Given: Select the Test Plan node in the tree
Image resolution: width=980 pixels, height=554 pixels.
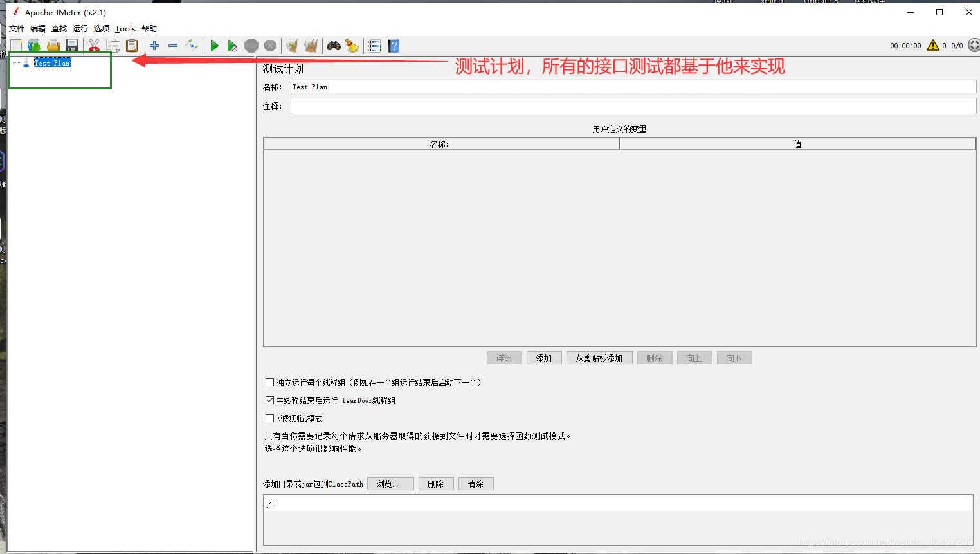Looking at the screenshot, I should coord(52,63).
